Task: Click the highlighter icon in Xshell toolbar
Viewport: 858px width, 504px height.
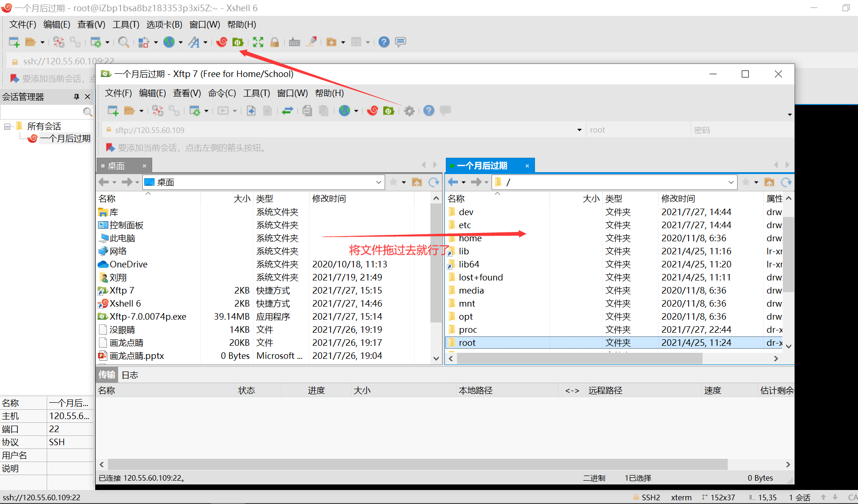Action: point(311,42)
